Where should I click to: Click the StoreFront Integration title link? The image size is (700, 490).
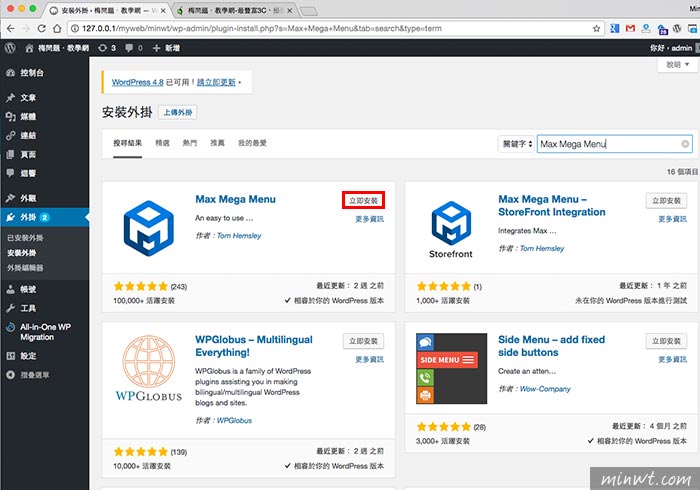[x=552, y=206]
